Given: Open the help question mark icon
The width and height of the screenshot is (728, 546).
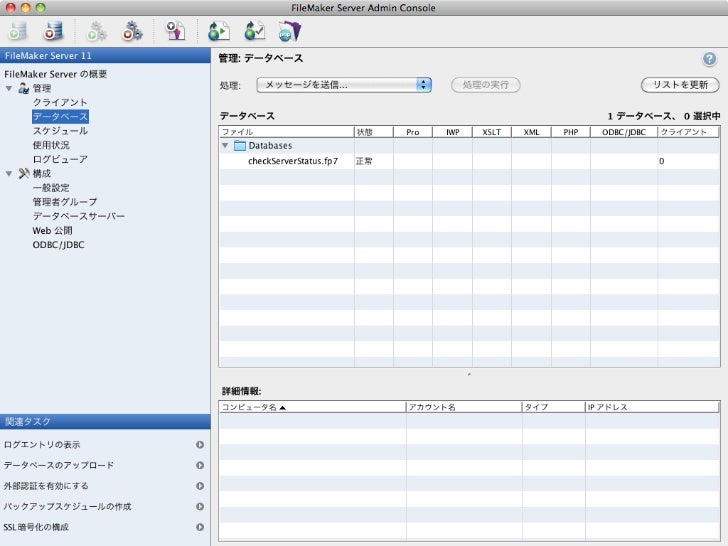Looking at the screenshot, I should tap(709, 59).
